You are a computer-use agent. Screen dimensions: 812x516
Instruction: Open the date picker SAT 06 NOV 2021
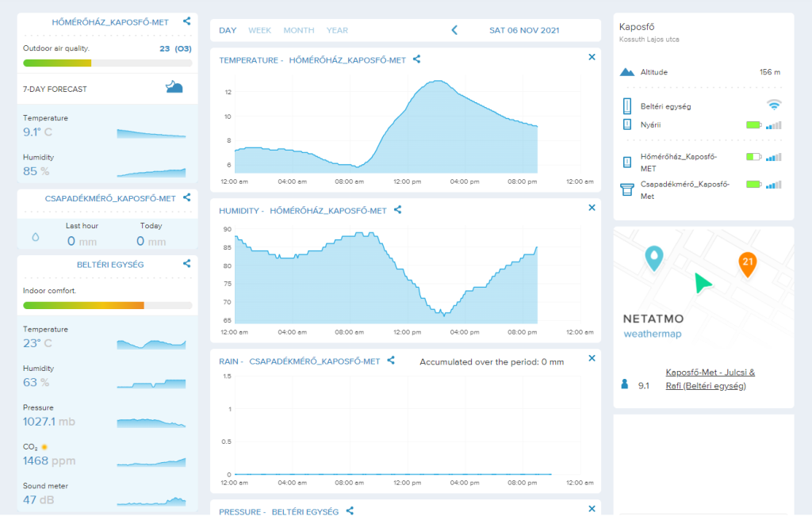click(524, 30)
